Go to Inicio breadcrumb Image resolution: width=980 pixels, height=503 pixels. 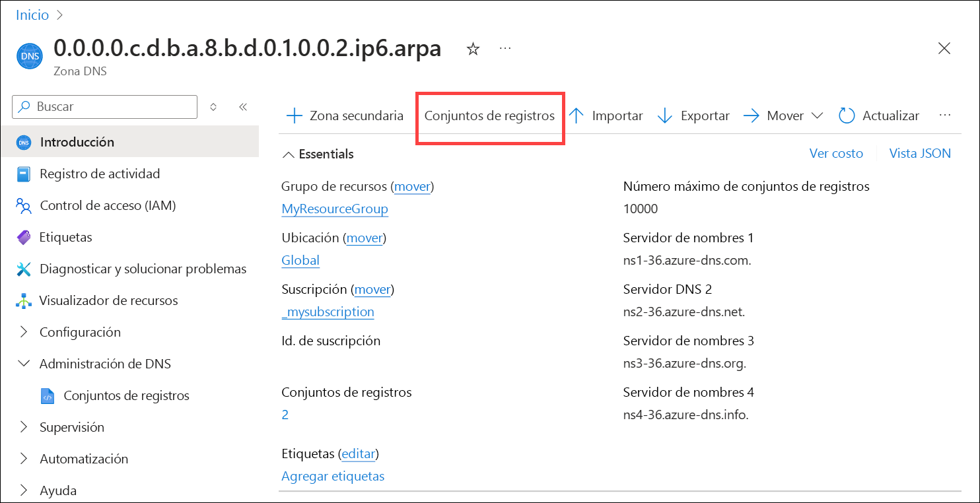(32, 15)
